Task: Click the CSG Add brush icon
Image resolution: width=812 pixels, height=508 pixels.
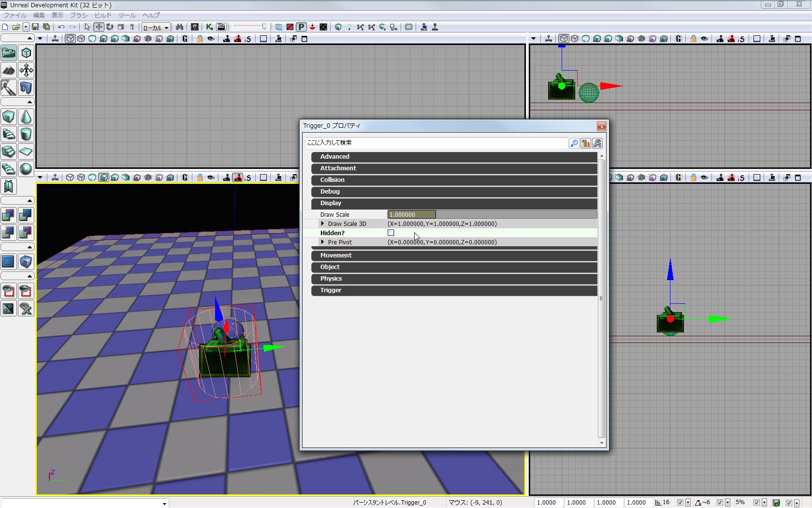Action: point(9,215)
